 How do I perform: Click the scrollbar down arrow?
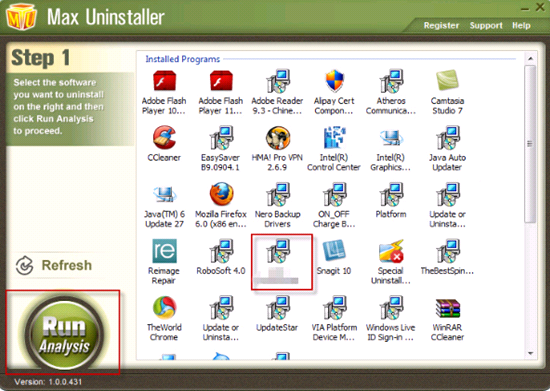[530, 353]
